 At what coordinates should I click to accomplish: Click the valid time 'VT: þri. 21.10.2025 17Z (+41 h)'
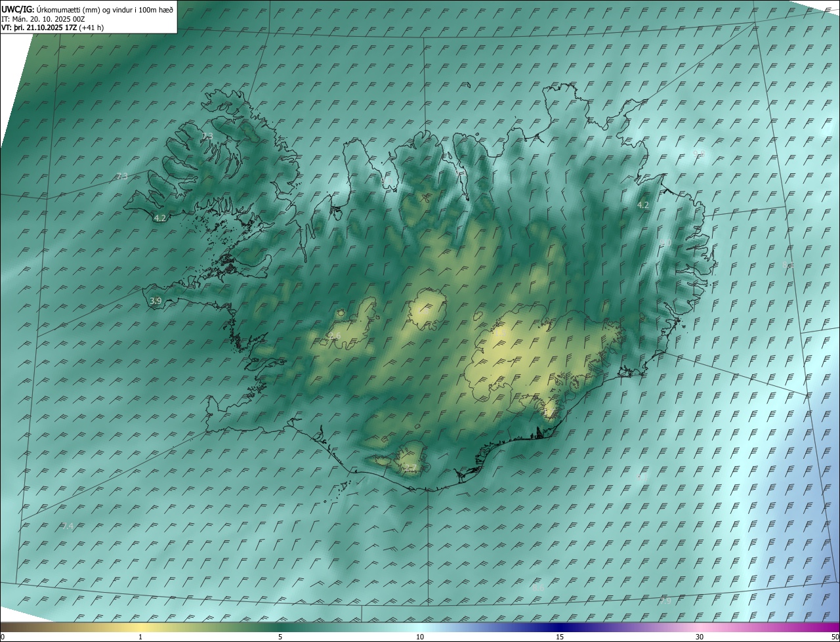[52, 28]
